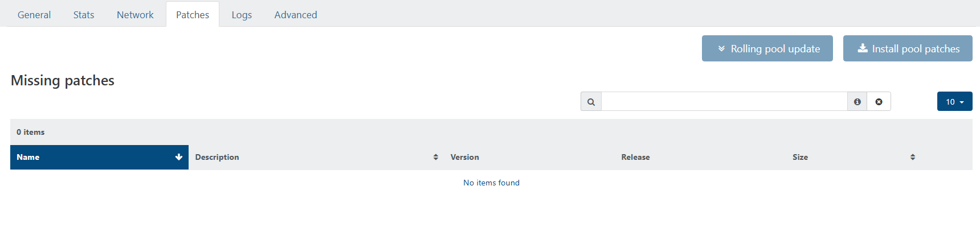Viewport: 980px width, 248px height.
Task: Open the Logs tab
Action: pyautogui.click(x=242, y=15)
